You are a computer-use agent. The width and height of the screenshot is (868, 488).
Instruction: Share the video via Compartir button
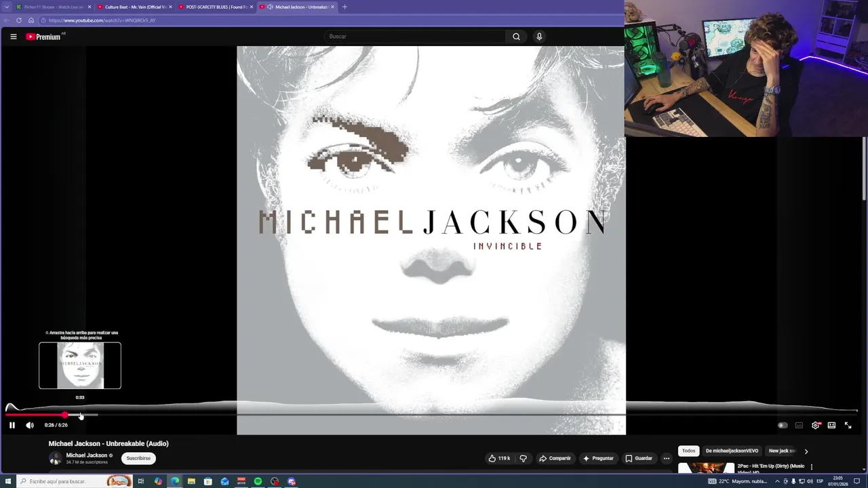(x=555, y=458)
